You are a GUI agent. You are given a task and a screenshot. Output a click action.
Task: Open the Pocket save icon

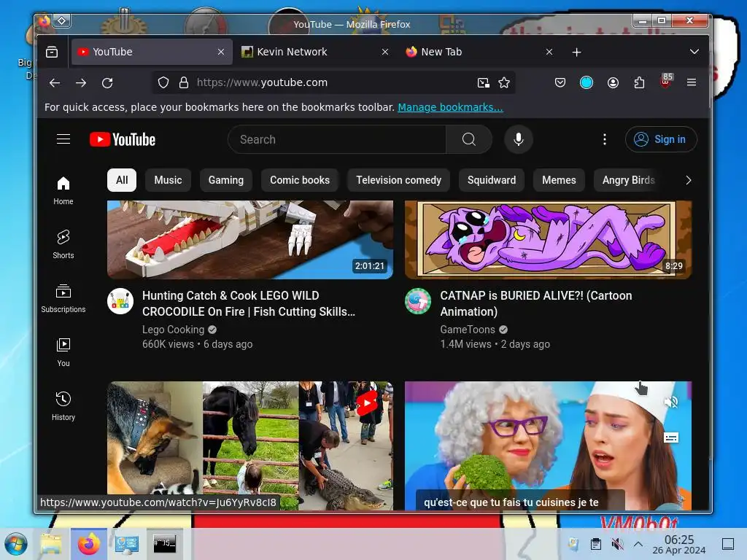coord(560,83)
